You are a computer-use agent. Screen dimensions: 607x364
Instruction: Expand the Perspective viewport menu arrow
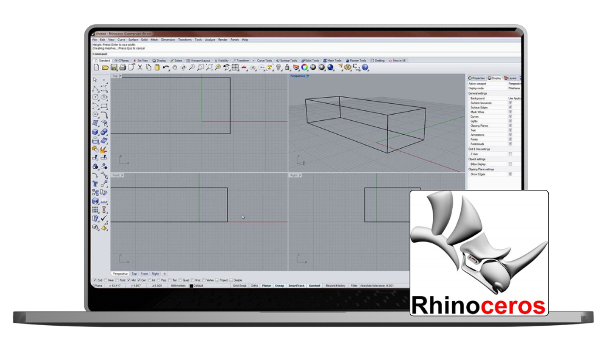click(308, 76)
